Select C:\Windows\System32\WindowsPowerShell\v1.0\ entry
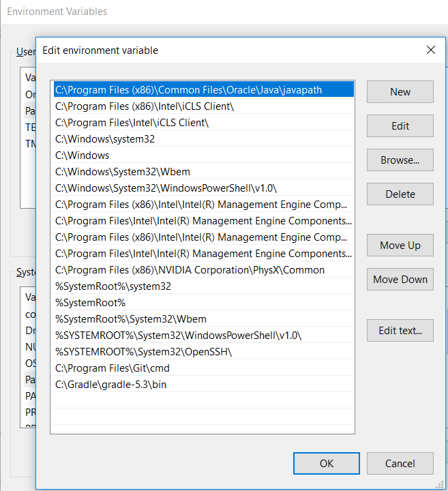Screen dimensions: 448x491 tap(203, 188)
